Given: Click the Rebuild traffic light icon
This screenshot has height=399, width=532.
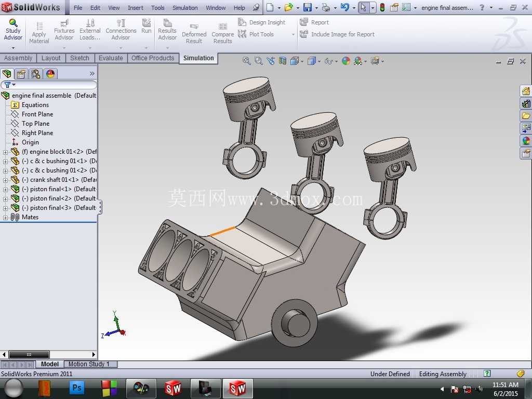Looking at the screenshot, I should pyautogui.click(x=382, y=7).
